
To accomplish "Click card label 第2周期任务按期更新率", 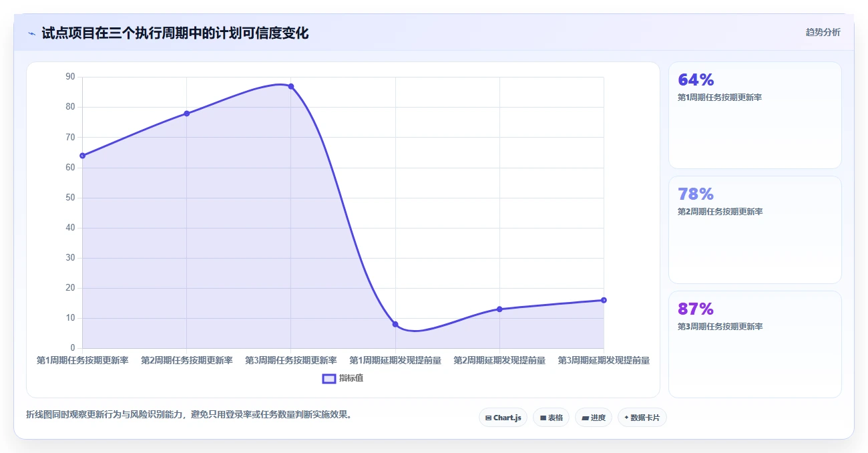I will point(720,212).
